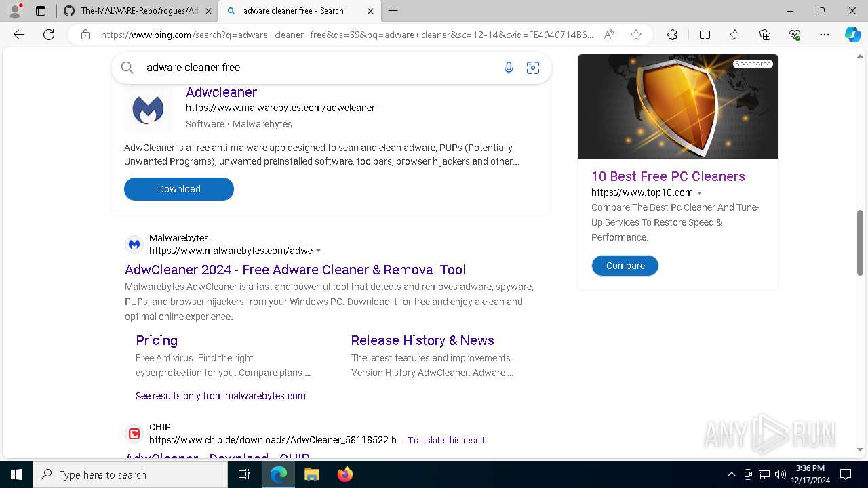The height and width of the screenshot is (488, 868).
Task: Expand top10.com ad URL dropdown
Action: (700, 193)
